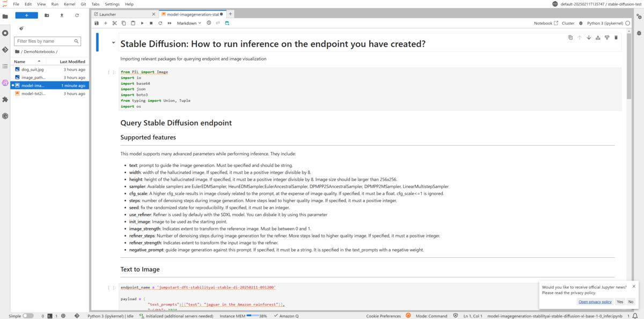The image size is (644, 319).
Task: Click the Cluster button in toolbar
Action: (568, 23)
